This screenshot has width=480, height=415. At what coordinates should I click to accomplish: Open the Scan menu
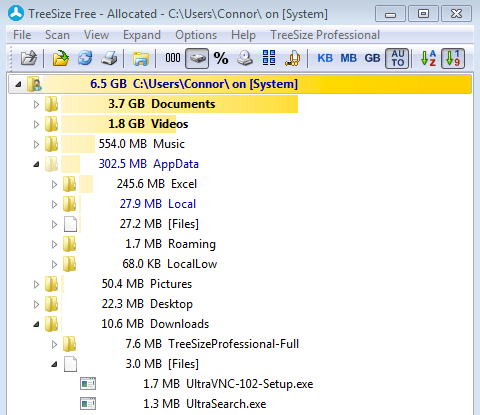pos(57,35)
